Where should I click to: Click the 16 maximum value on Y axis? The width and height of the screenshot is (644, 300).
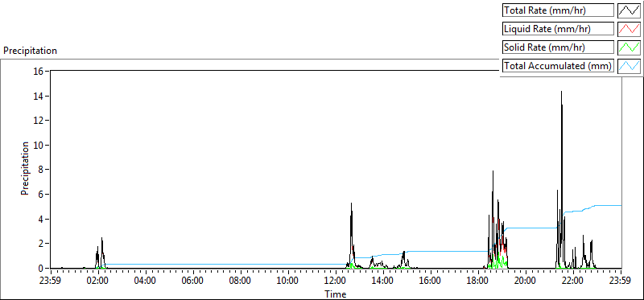tap(39, 71)
